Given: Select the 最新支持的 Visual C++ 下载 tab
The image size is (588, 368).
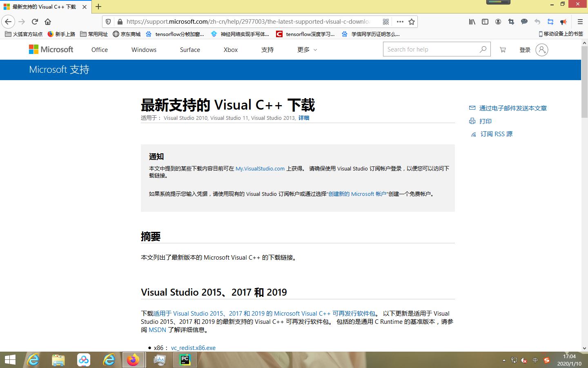Looking at the screenshot, I should pos(45,7).
